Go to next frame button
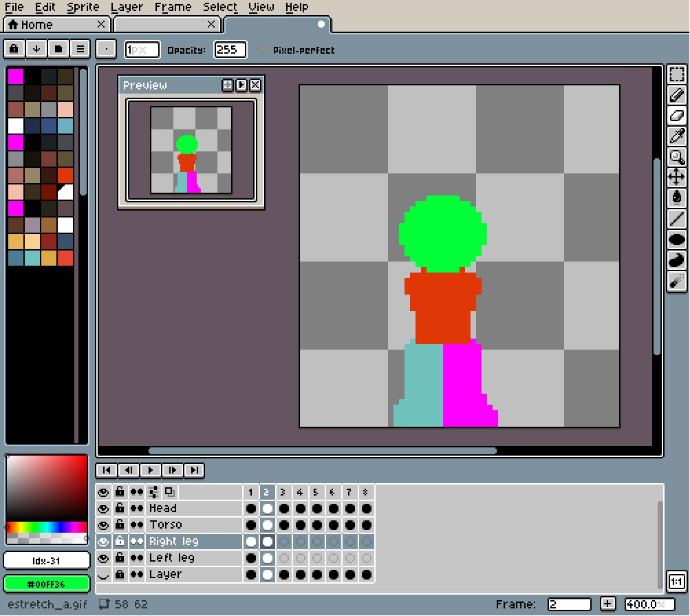Screen dimensions: 690x616 173,470
